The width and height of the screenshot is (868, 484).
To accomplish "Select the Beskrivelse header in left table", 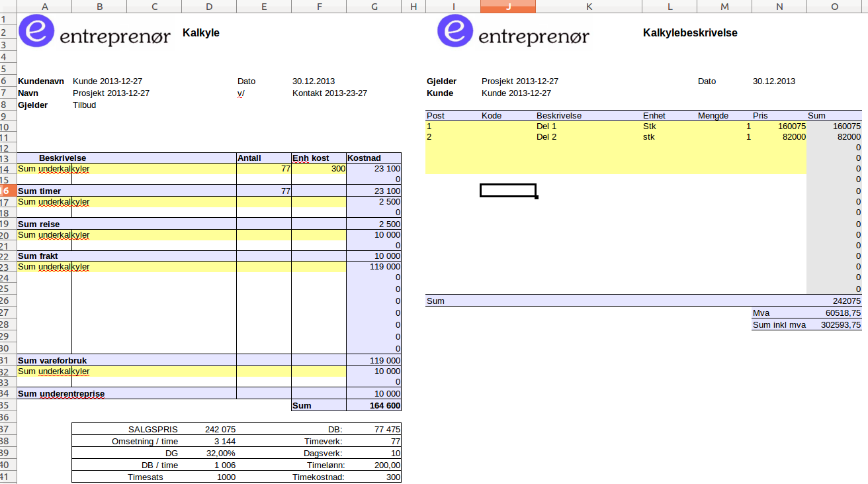I will pos(126,158).
